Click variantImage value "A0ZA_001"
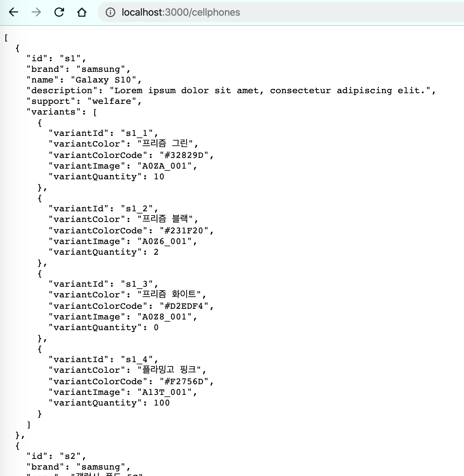This screenshot has width=464, height=476. coord(165,166)
